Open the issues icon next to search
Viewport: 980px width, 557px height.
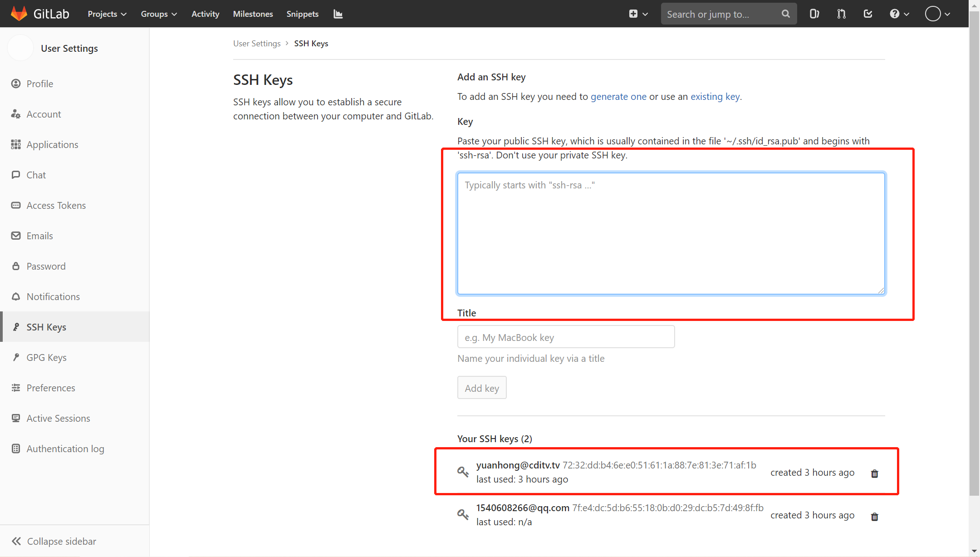813,14
